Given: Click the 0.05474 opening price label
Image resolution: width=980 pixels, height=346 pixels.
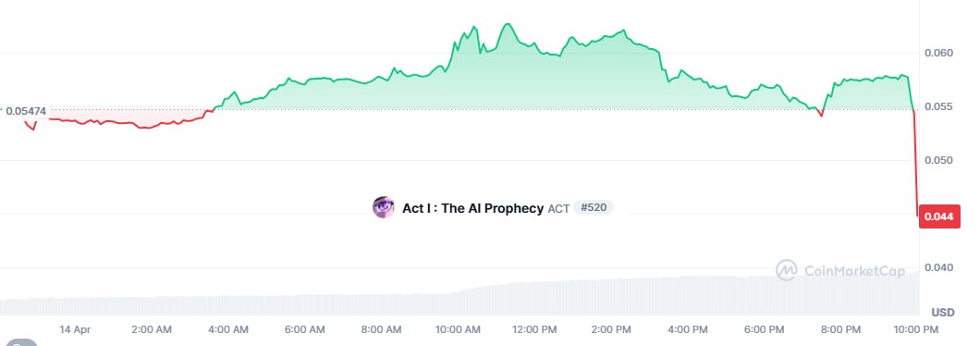Looking at the screenshot, I should click(26, 111).
